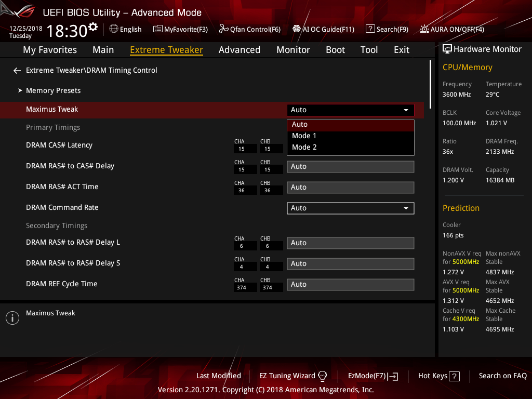Viewport: 532px width, 399px height.
Task: Click the AI OC Guide brain icon
Action: point(297,29)
